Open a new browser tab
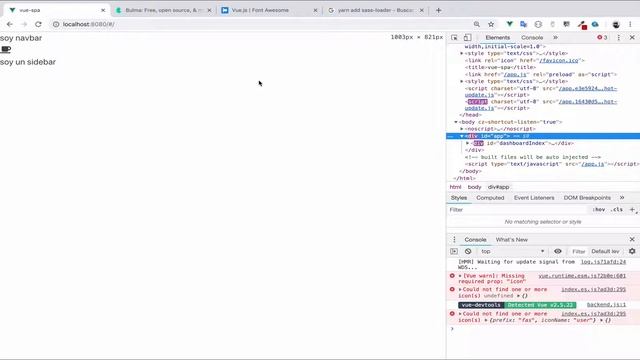 [x=438, y=10]
